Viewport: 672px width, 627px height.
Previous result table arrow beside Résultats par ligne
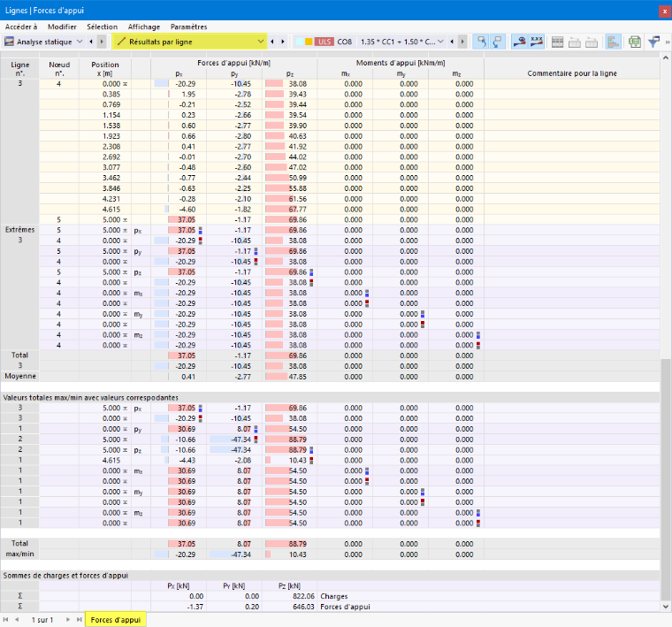[x=272, y=42]
